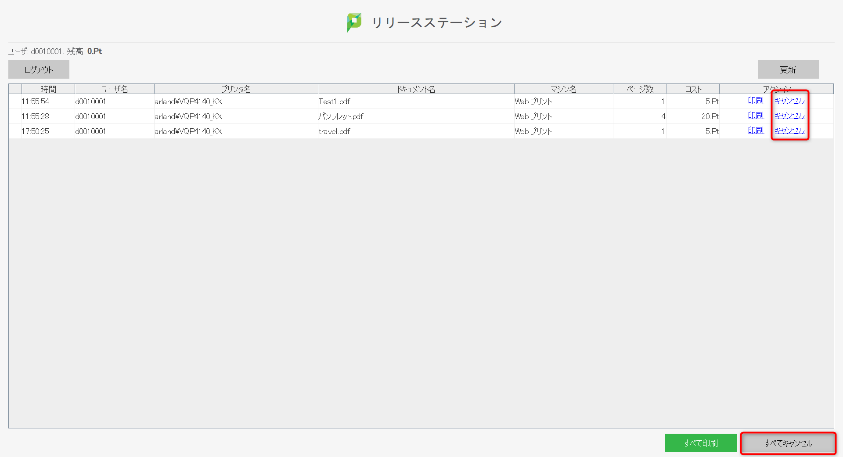Refresh the job list with 更新 button
Image resolution: width=843 pixels, height=457 pixels.
[788, 70]
